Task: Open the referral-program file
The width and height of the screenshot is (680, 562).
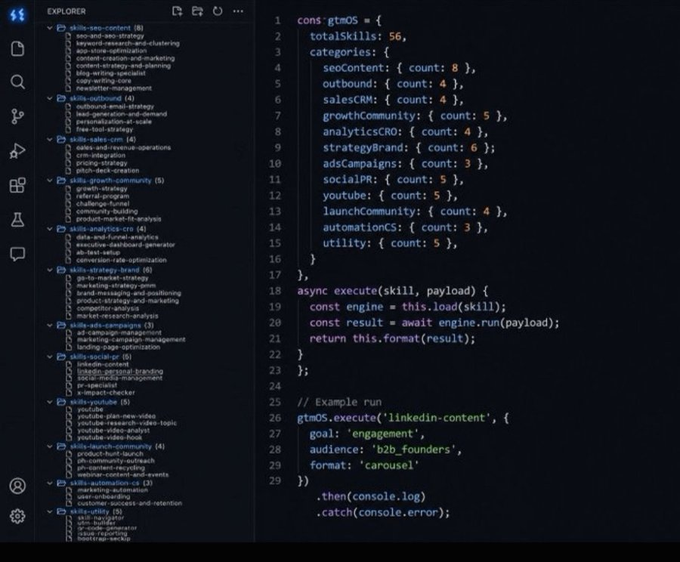Action: coord(102,196)
